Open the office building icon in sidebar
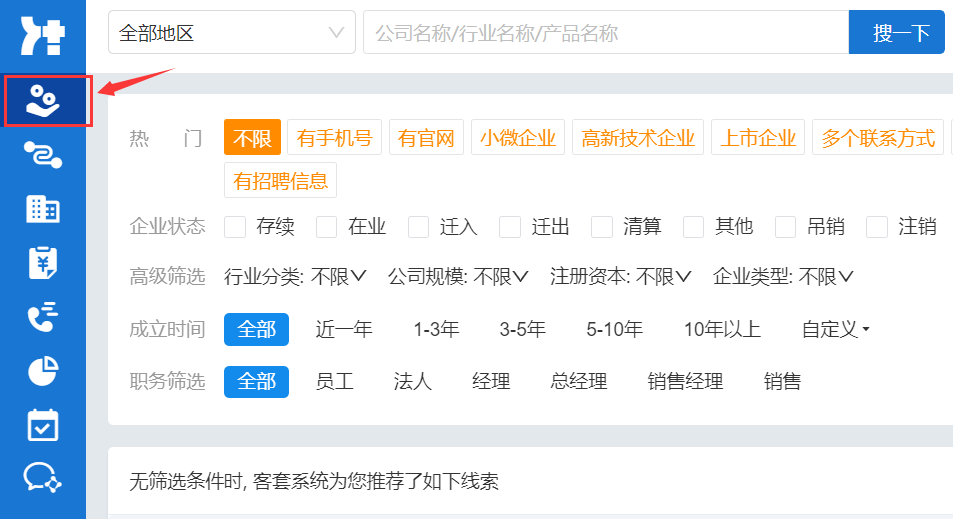The width and height of the screenshot is (953, 519). tap(43, 209)
